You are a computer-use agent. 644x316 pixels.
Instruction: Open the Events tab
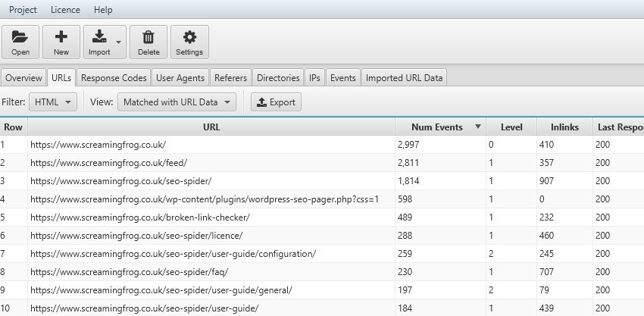coord(343,77)
